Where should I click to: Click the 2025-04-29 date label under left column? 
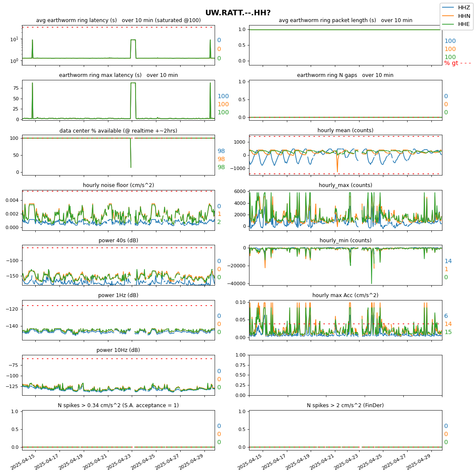coord(192,462)
